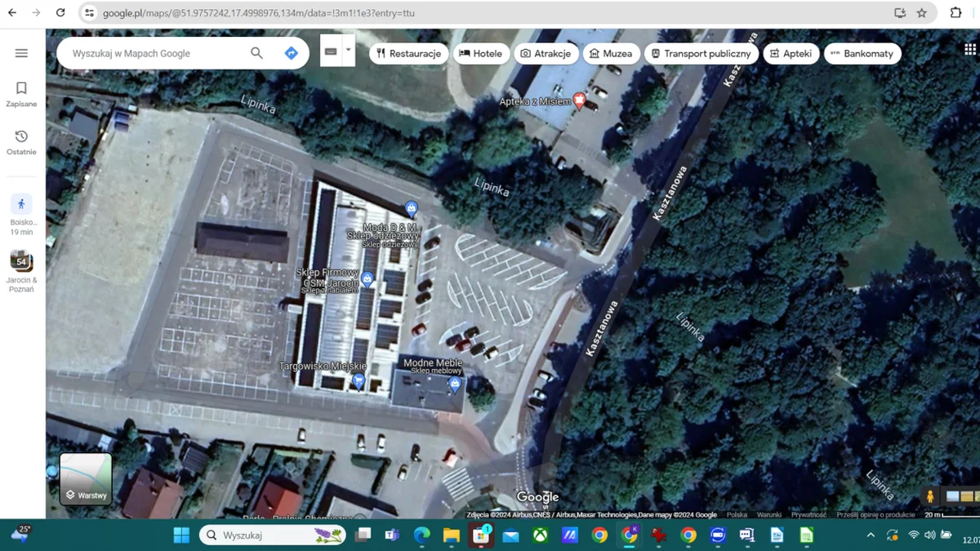The image size is (980, 551).
Task: Click the Wyszukaj w Mapach Google field
Action: tap(155, 53)
